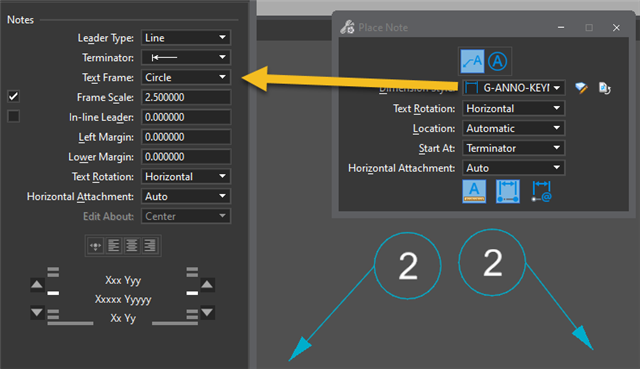Click the right side up arrow

pyautogui.click(x=207, y=285)
